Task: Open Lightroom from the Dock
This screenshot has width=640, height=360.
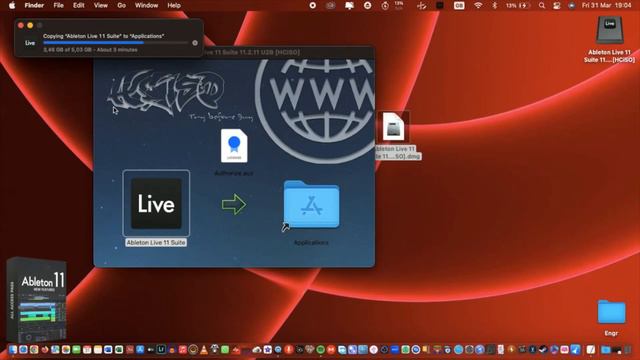Action: 161,349
